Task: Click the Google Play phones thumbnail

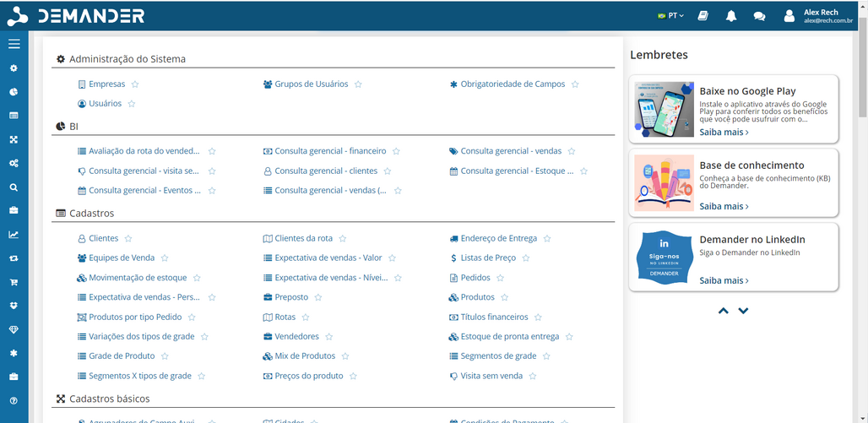Action: 664,110
